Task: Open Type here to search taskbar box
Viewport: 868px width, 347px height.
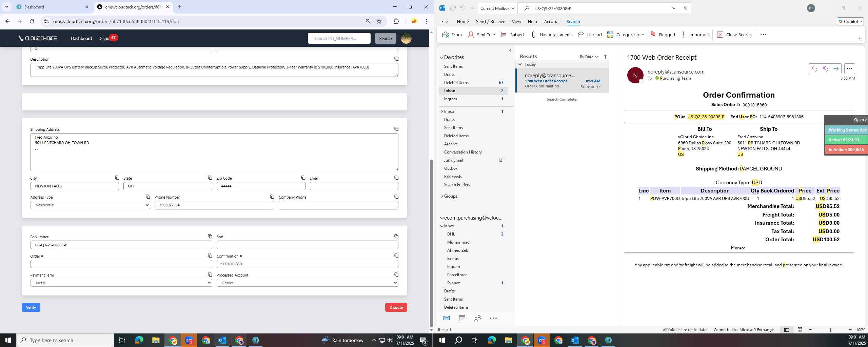Action: click(x=65, y=340)
